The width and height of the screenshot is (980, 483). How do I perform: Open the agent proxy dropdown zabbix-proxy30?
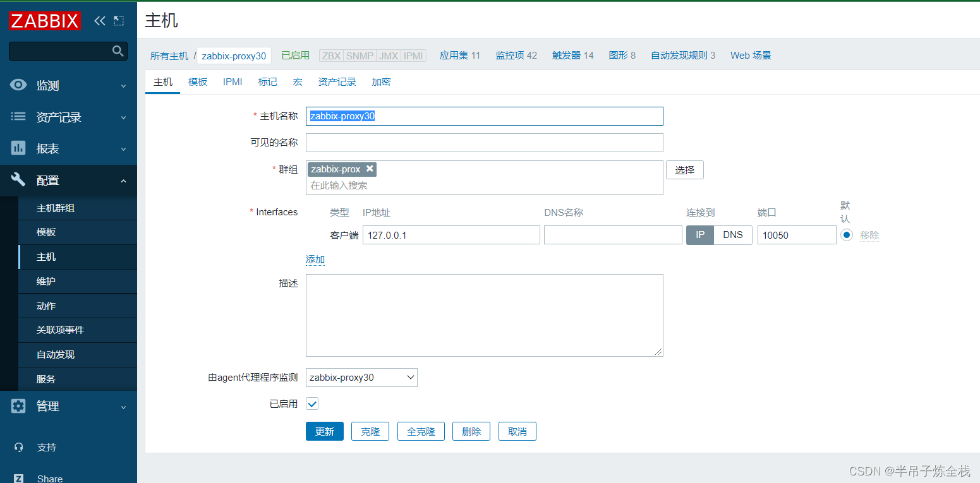click(361, 378)
